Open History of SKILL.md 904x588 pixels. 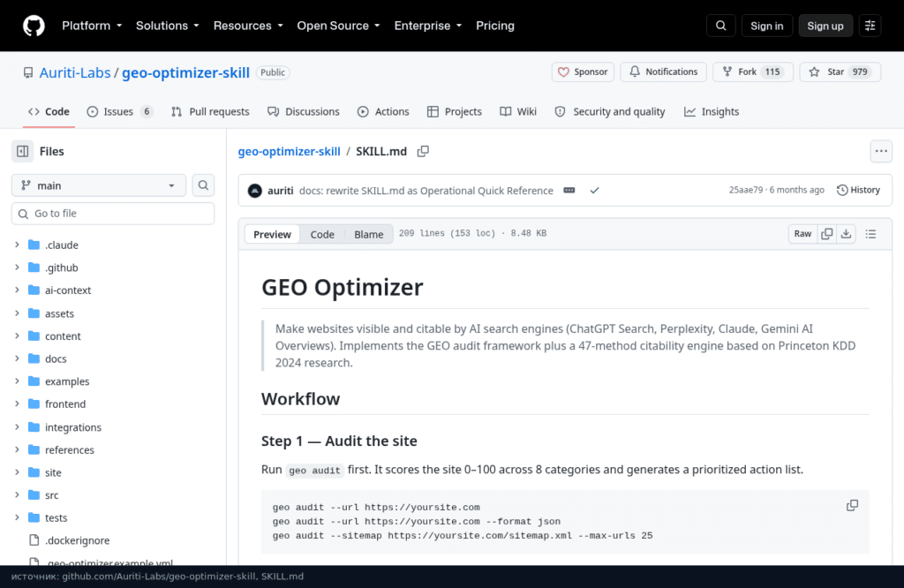pyautogui.click(x=858, y=190)
